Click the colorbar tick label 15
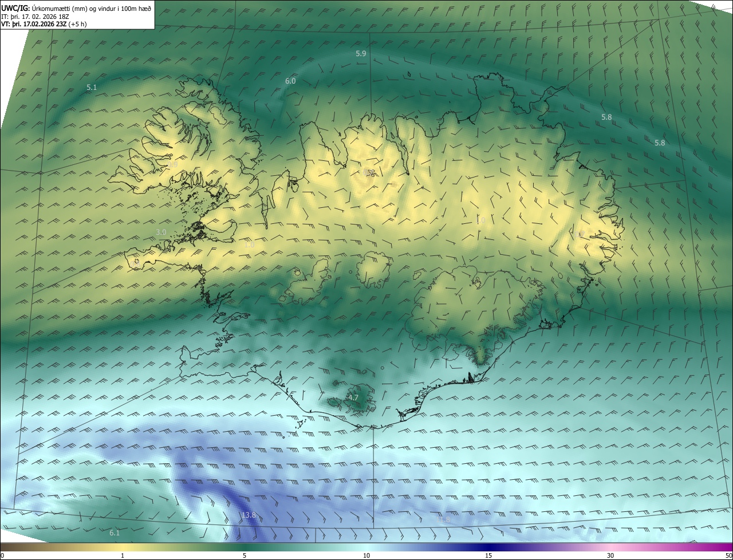The image size is (733, 560). click(x=488, y=555)
